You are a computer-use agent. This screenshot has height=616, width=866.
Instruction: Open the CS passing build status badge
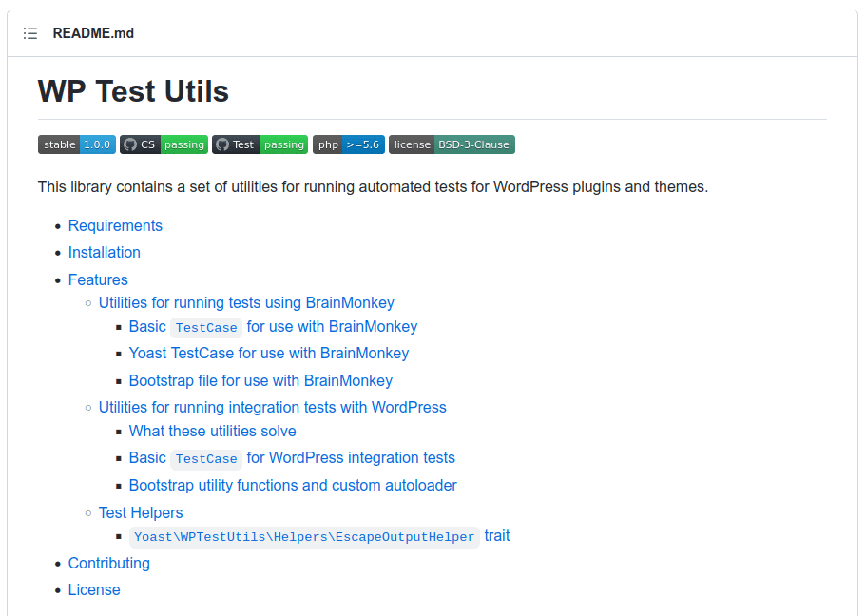click(164, 144)
